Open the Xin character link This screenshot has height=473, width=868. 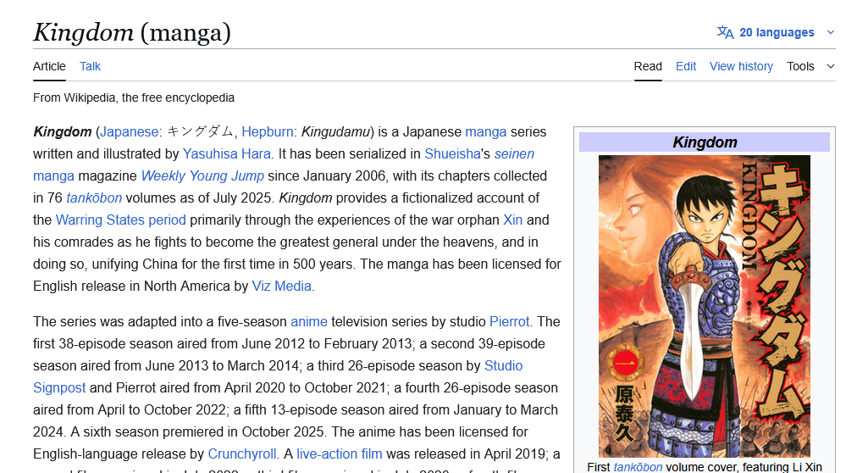pos(512,220)
